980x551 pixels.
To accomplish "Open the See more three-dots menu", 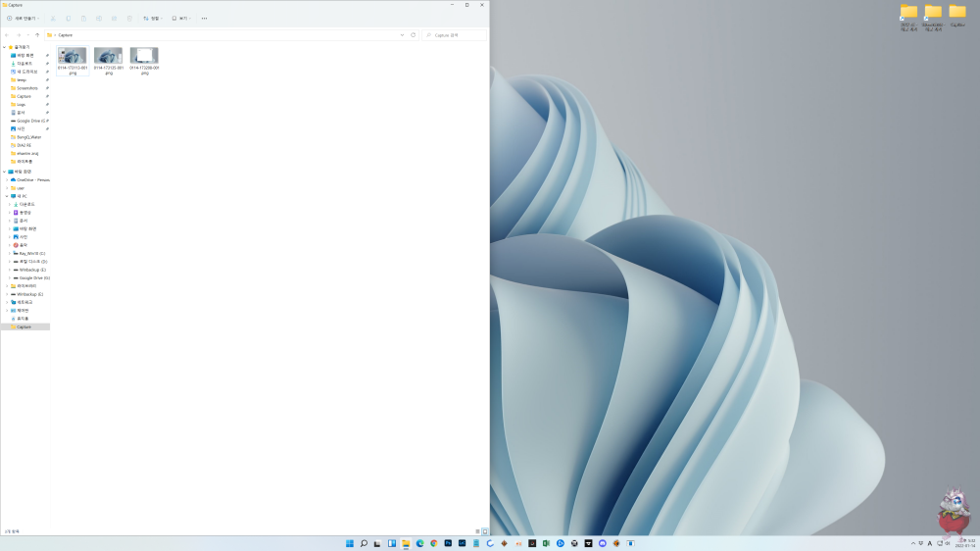I will pyautogui.click(x=205, y=18).
